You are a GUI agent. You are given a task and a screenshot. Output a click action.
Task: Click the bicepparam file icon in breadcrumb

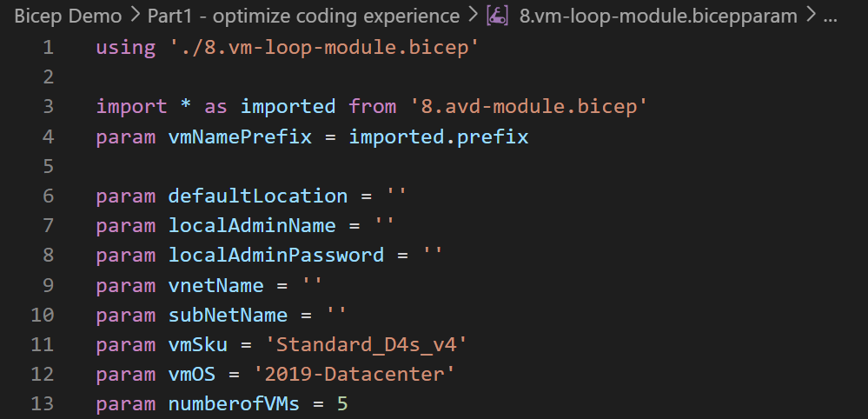[496, 16]
